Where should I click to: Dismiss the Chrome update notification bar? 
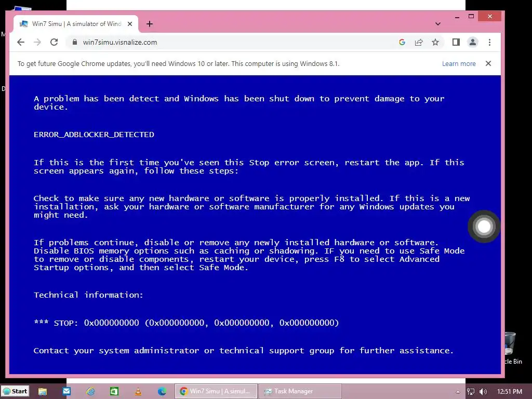click(x=488, y=63)
